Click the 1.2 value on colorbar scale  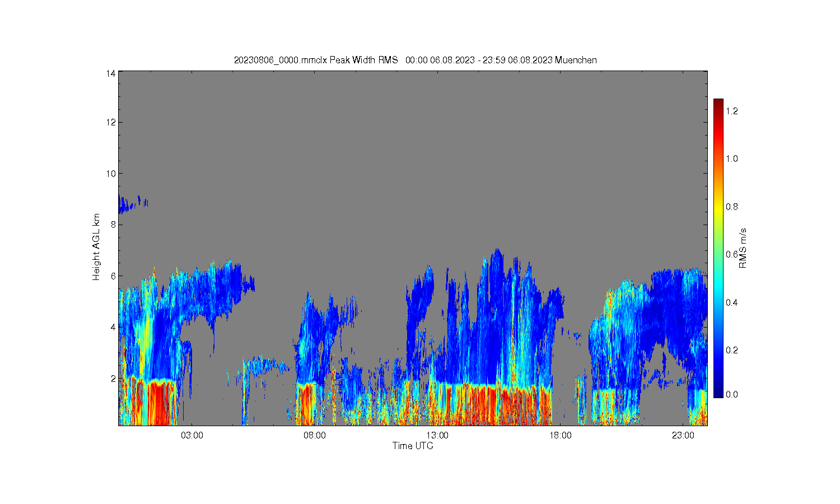pos(731,111)
